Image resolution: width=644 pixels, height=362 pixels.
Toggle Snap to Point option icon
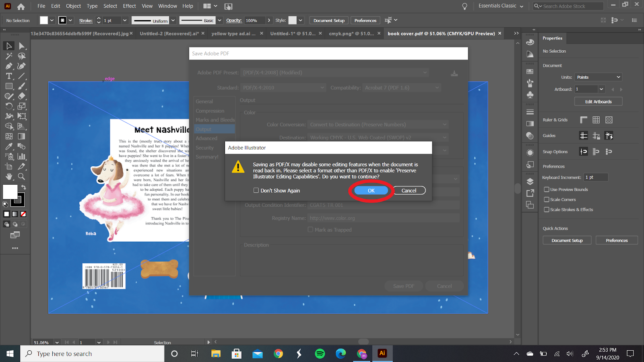pyautogui.click(x=584, y=152)
